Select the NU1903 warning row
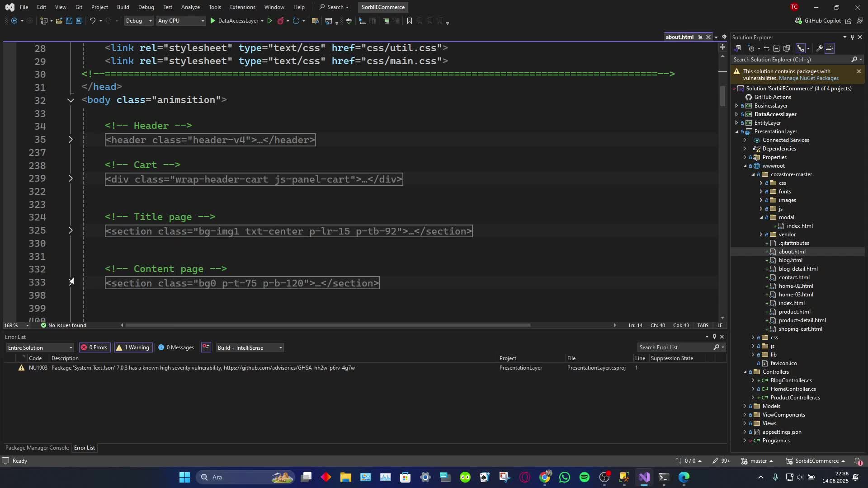The height and width of the screenshot is (488, 868). click(x=364, y=368)
